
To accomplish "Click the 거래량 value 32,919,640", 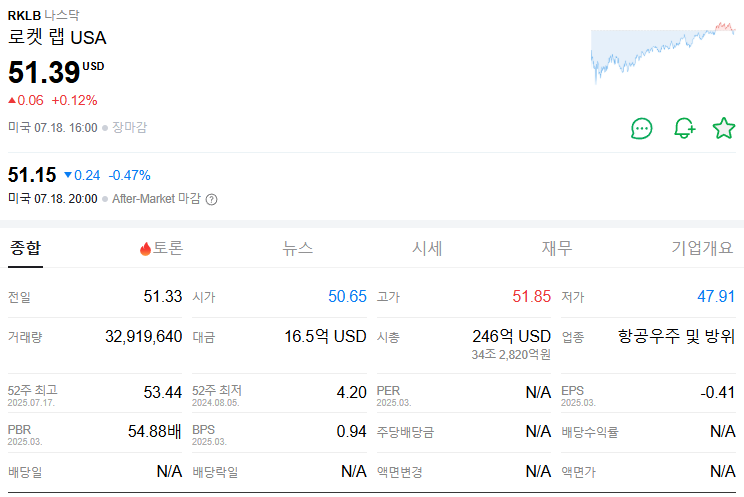I will [x=144, y=337].
